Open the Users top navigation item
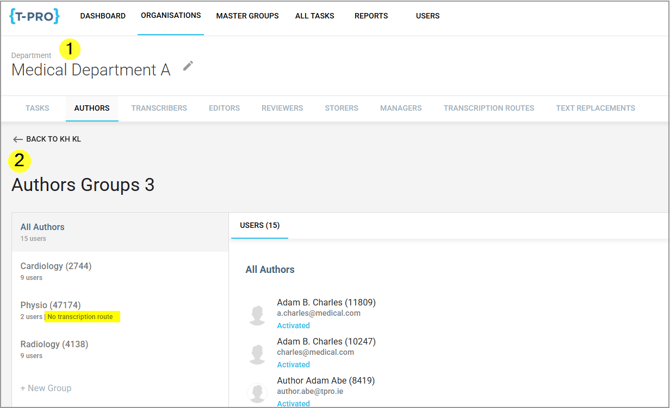 point(428,16)
